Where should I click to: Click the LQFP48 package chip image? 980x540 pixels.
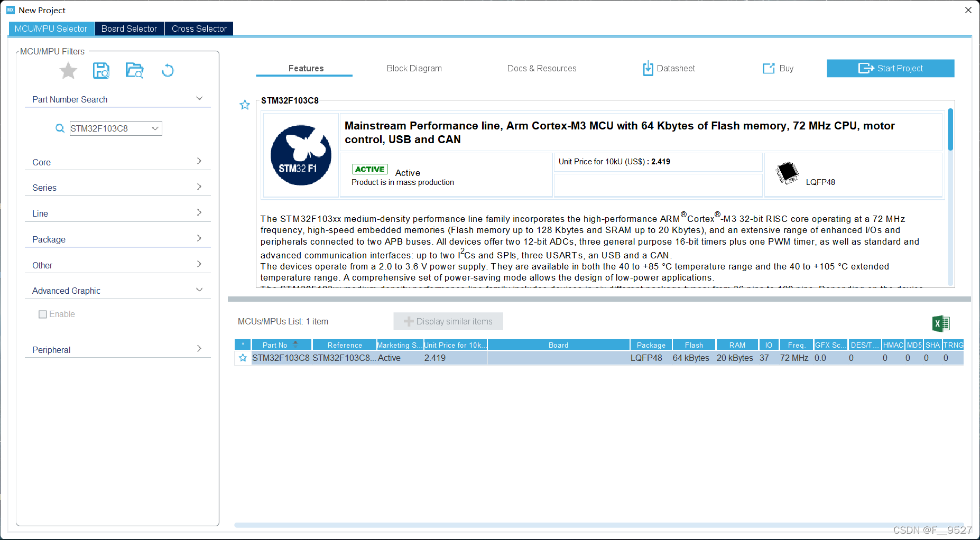click(787, 173)
